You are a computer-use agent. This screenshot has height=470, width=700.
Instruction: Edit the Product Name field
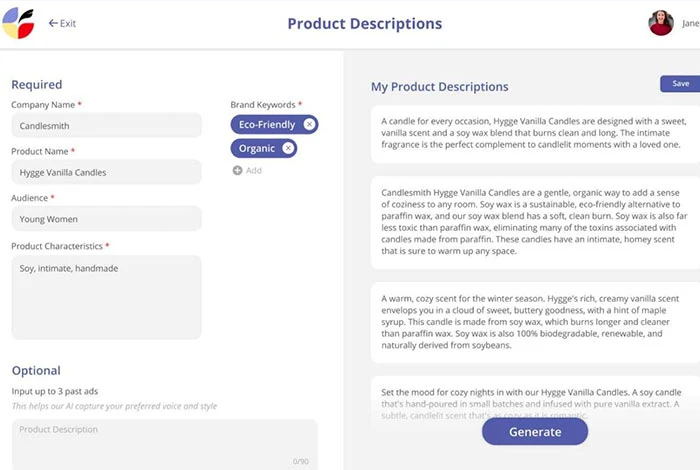[x=106, y=172]
